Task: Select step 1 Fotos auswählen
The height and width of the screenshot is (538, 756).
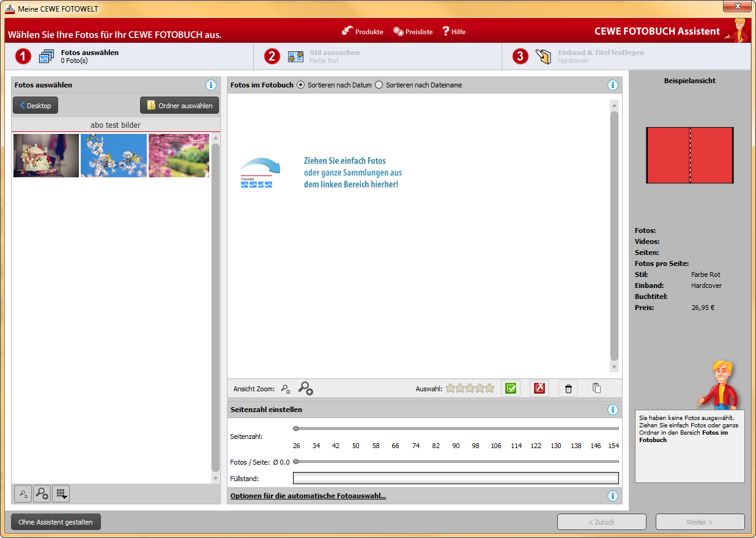Action: 128,56
